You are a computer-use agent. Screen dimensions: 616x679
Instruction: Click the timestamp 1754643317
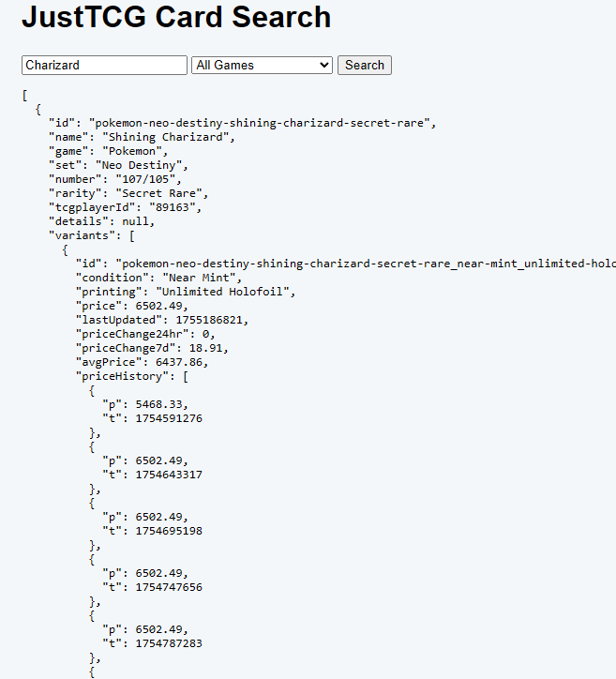point(169,475)
